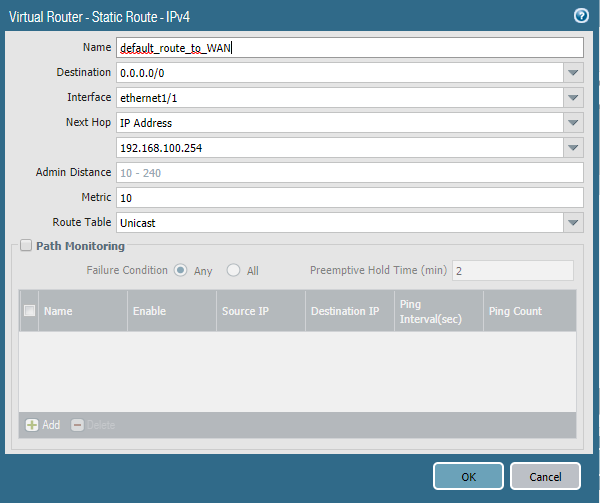Expand the Interface dropdown arrow
The height and width of the screenshot is (503, 600).
pyautogui.click(x=573, y=98)
